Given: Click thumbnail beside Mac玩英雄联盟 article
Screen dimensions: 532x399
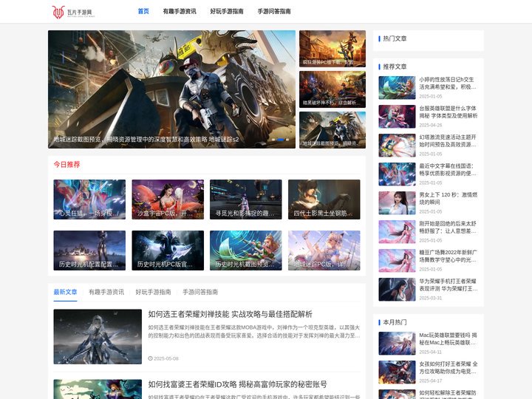Looking at the screenshot, I should click(397, 344).
